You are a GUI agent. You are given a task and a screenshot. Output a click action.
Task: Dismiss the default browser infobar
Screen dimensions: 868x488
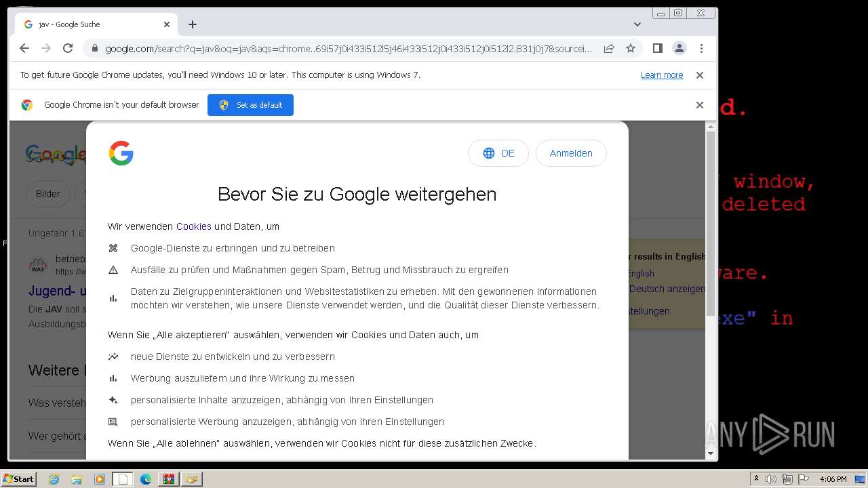[x=700, y=105]
